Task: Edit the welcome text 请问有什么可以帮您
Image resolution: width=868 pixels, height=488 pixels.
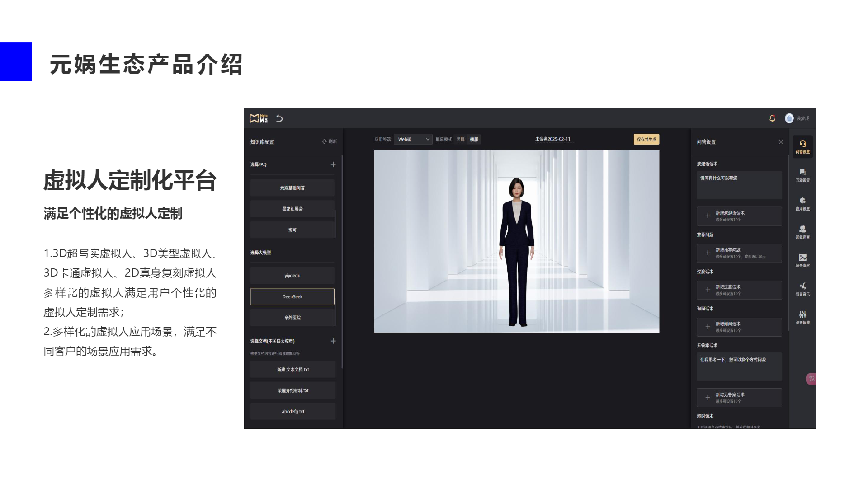Action: pos(739,185)
